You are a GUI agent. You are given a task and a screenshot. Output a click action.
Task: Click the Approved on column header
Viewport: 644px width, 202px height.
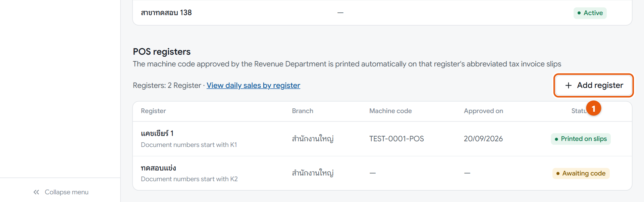pyautogui.click(x=483, y=111)
